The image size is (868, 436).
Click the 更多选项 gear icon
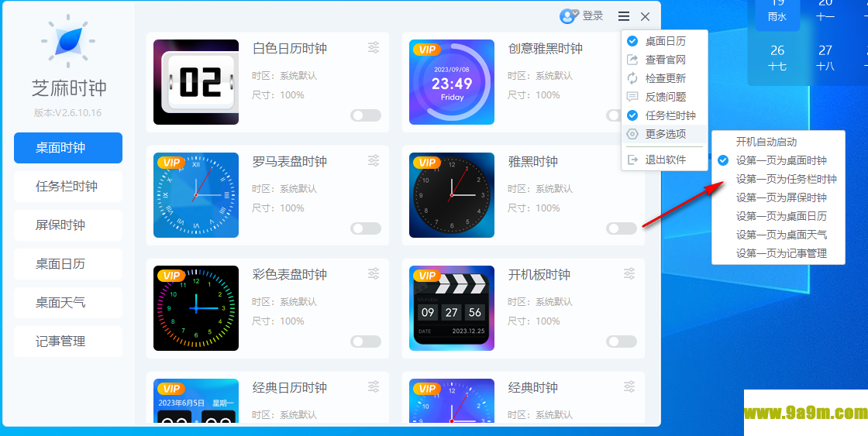pyautogui.click(x=632, y=134)
